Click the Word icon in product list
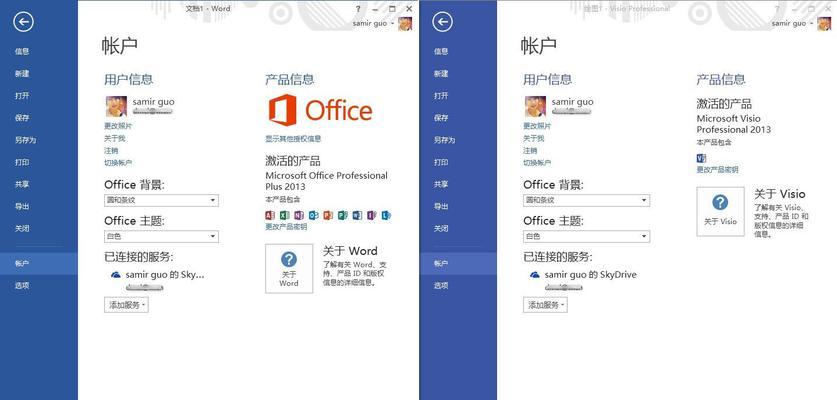This screenshot has height=400, width=837. (357, 215)
